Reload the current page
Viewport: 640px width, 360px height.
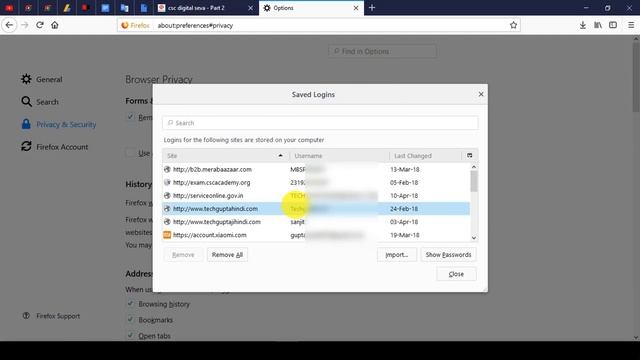coord(40,25)
